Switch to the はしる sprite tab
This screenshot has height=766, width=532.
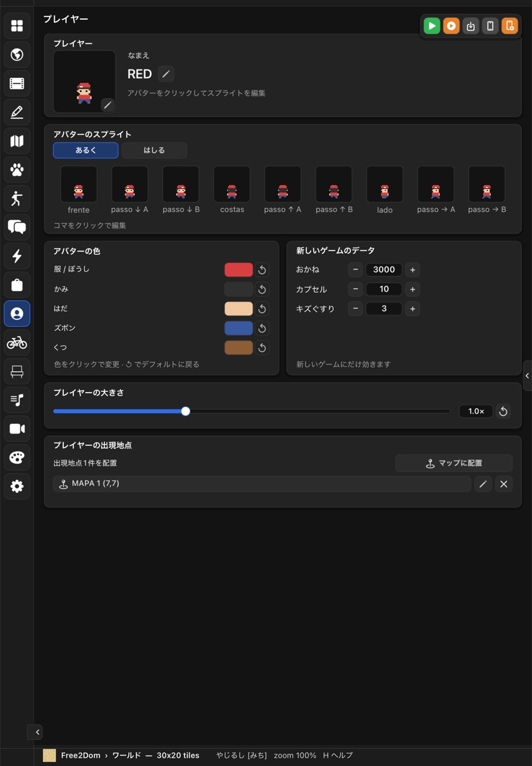pos(154,150)
